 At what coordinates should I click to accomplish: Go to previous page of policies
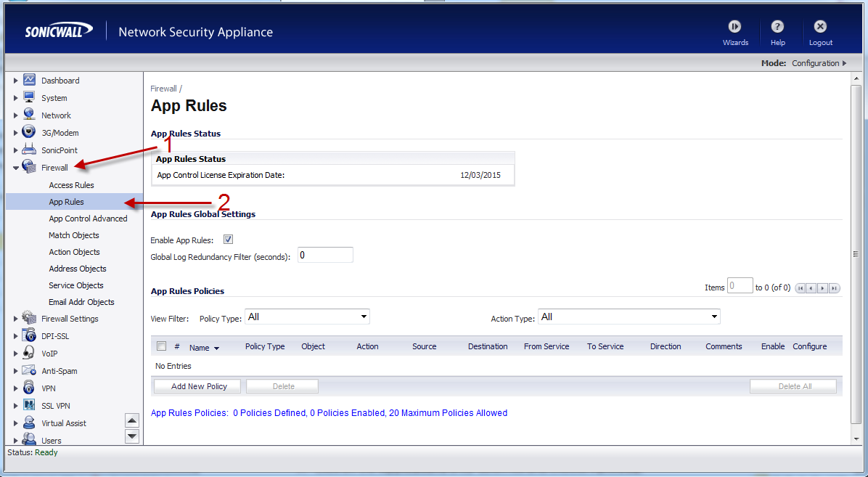point(811,288)
